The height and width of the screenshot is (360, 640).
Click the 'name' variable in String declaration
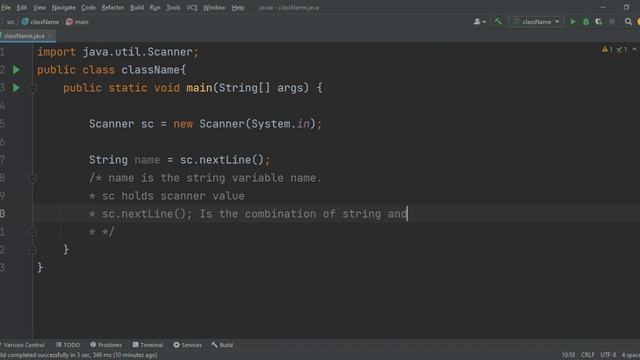pyautogui.click(x=147, y=160)
